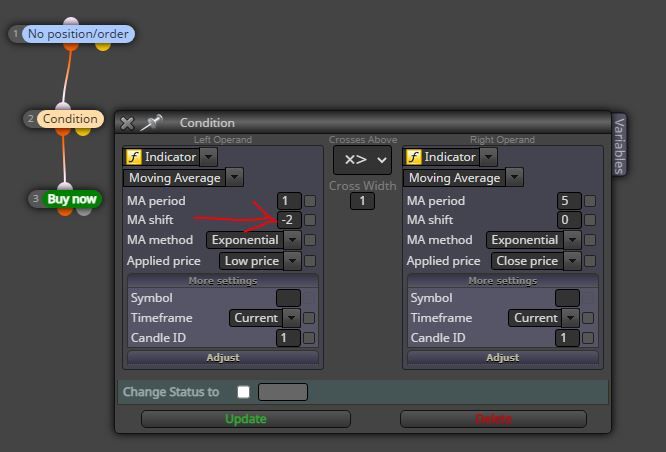Screen dimensions: 666x452
Task: Click the right operand function f icon
Action: pos(413,157)
